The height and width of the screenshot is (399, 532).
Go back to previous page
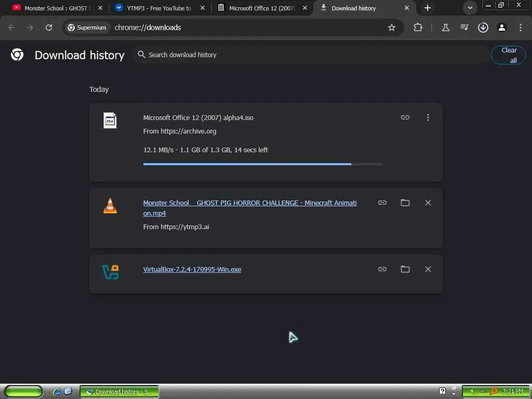click(x=11, y=28)
